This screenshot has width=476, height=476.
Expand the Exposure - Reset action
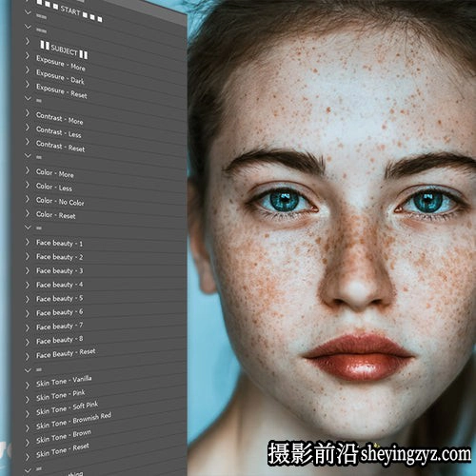tap(28, 84)
